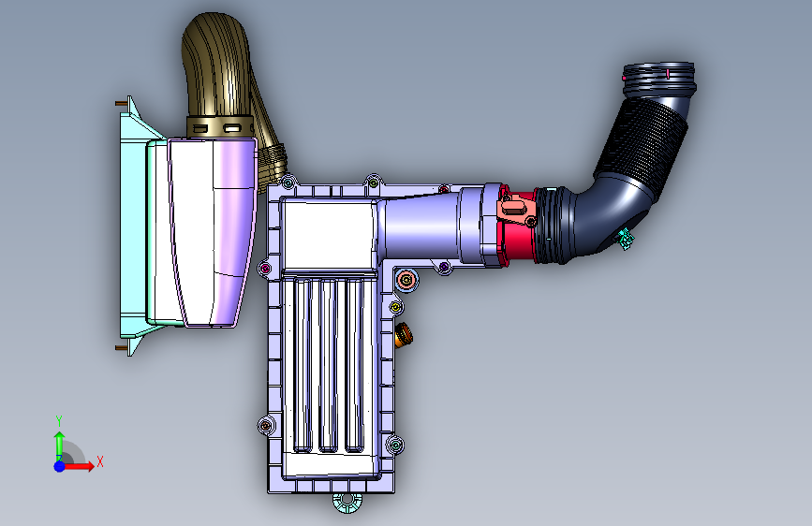This screenshot has height=526, width=812.
Task: Click the red X axis arrow of the triad
Action: 80,466
